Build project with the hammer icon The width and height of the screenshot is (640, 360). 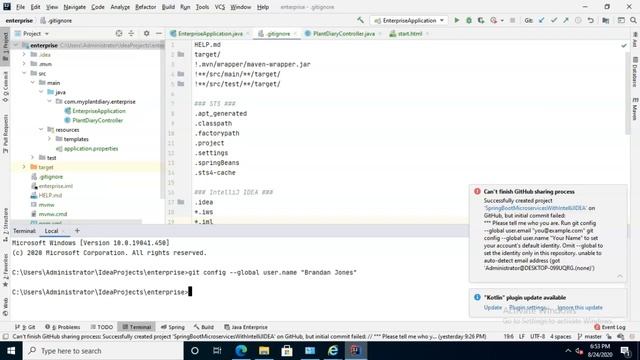[360, 20]
